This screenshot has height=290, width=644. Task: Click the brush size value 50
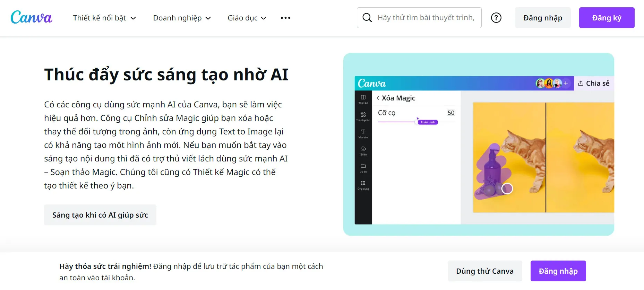click(451, 113)
